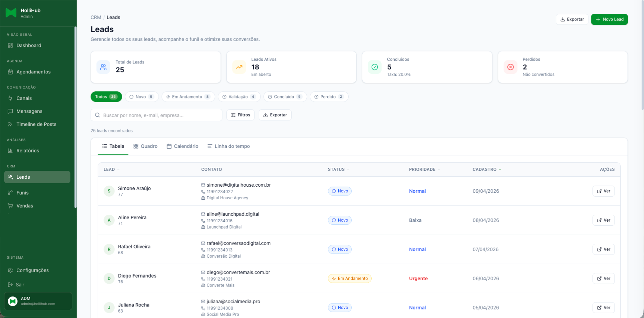Open Vendas cart icon

pos(10,206)
